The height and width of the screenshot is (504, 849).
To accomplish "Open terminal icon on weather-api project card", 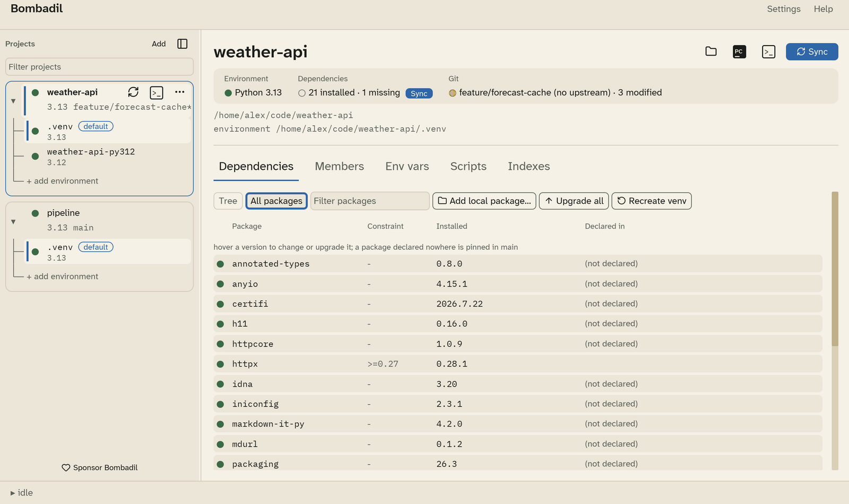I will [157, 93].
